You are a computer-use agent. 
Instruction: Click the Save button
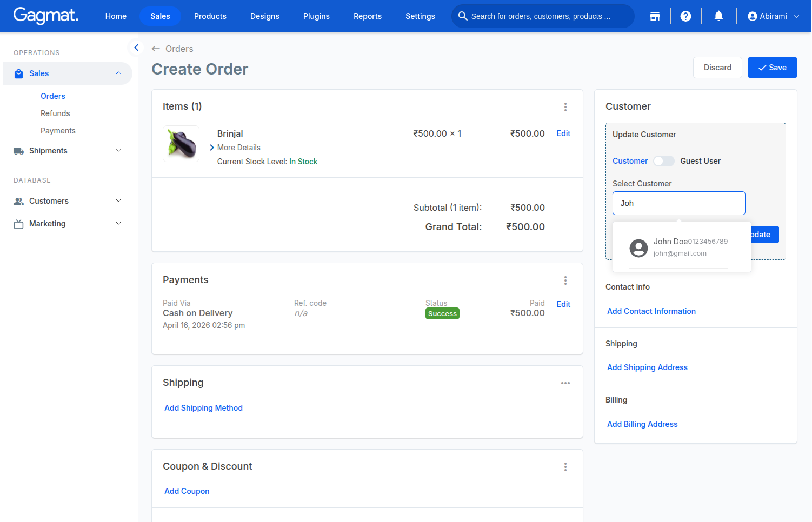coord(772,68)
